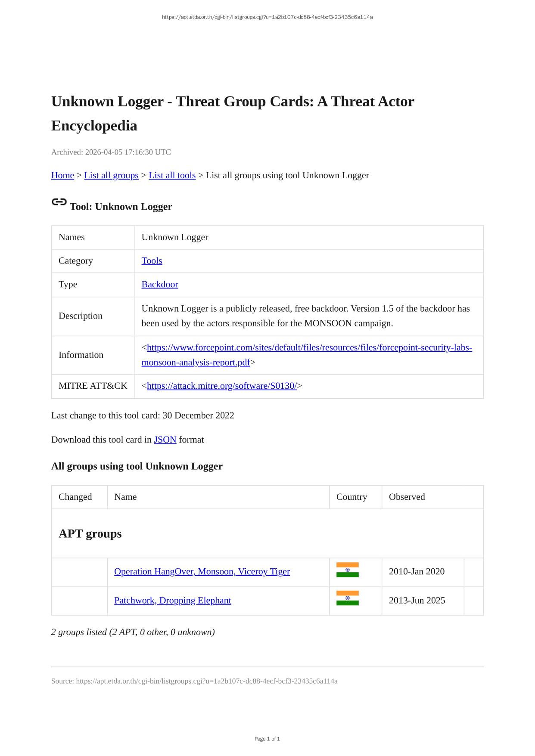Click the APT groups section heading
This screenshot has width=535, height=756.
click(x=90, y=534)
